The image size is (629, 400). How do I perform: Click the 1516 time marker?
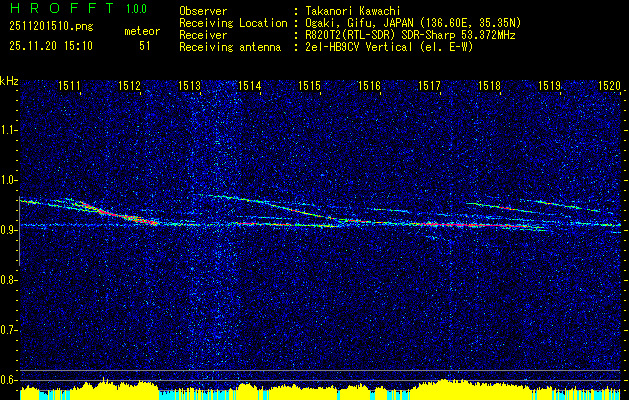pyautogui.click(x=369, y=85)
